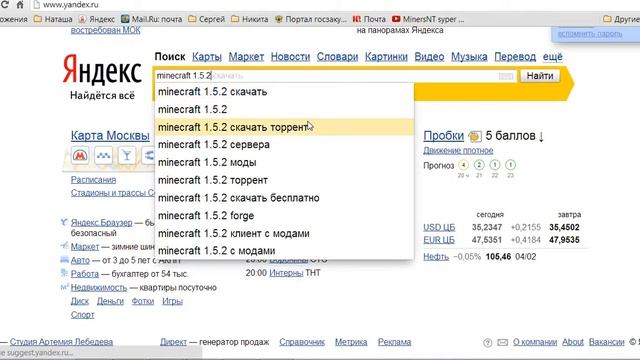Open the Сергей bookmarks folder
The height and width of the screenshot is (360, 640).
coord(207,19)
